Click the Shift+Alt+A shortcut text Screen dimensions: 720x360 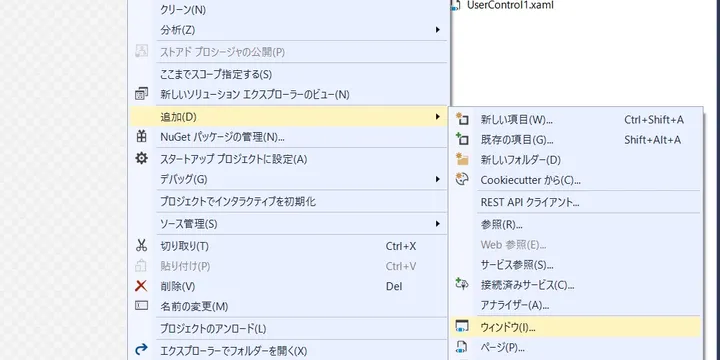coord(652,140)
